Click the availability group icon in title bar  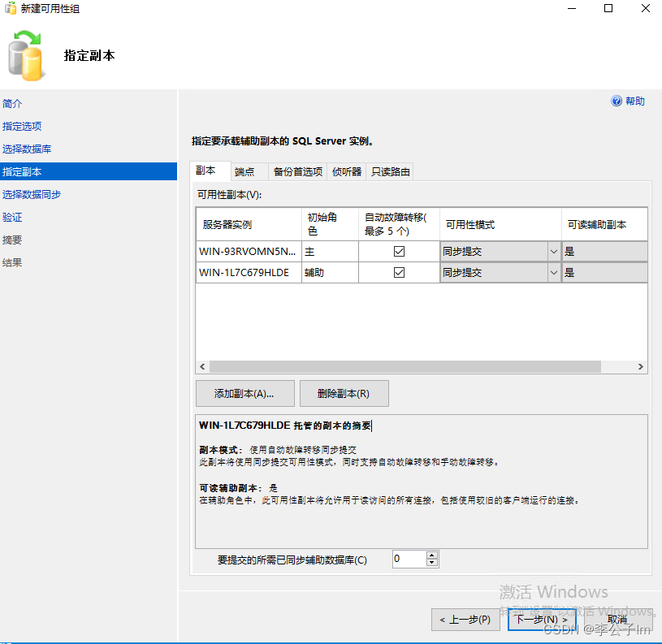(11, 8)
